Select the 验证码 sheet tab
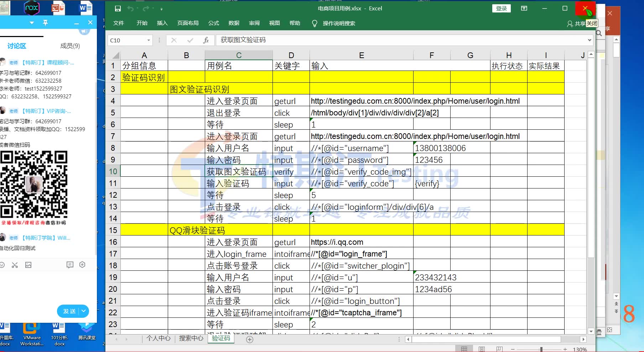 [x=221, y=338]
